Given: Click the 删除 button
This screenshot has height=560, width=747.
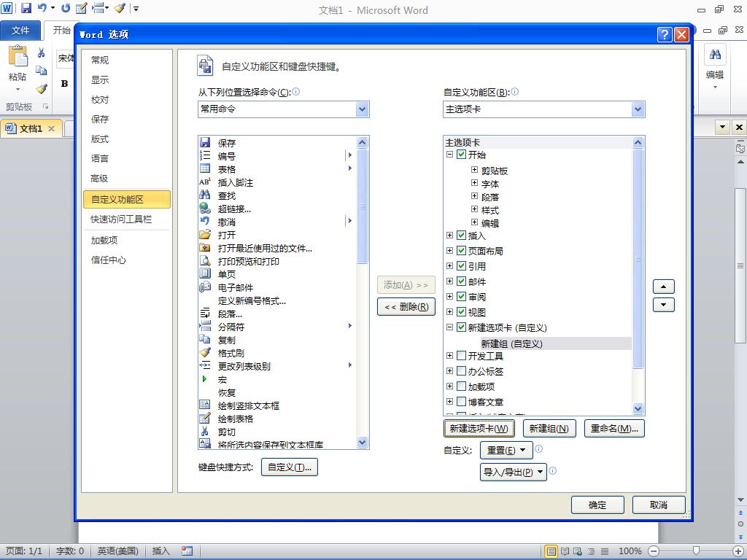Looking at the screenshot, I should coord(406,307).
